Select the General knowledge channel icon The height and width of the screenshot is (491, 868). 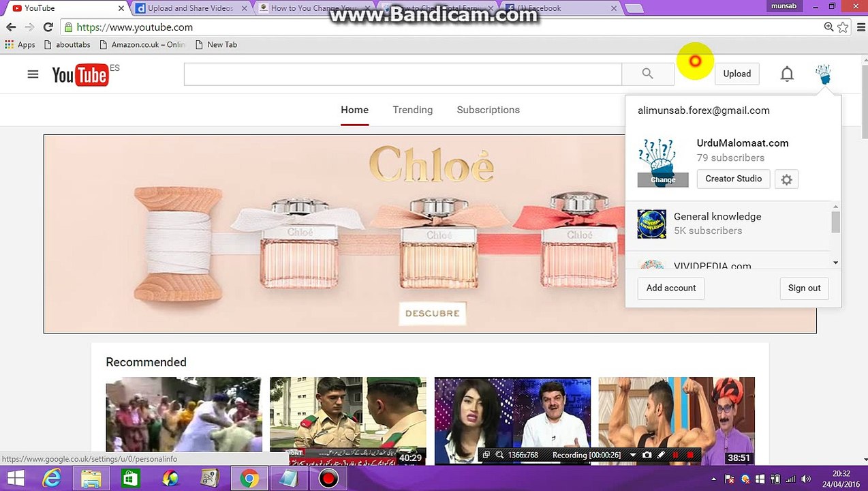pyautogui.click(x=651, y=224)
